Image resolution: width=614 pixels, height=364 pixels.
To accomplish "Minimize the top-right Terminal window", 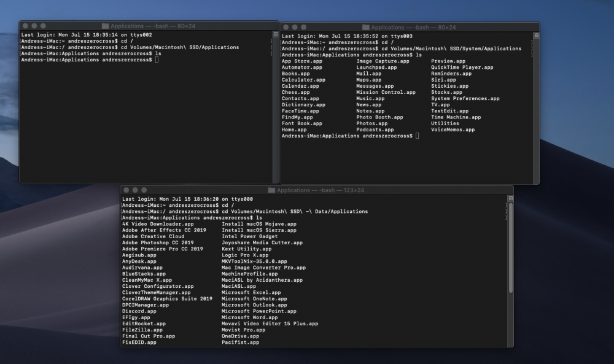I will tap(295, 28).
